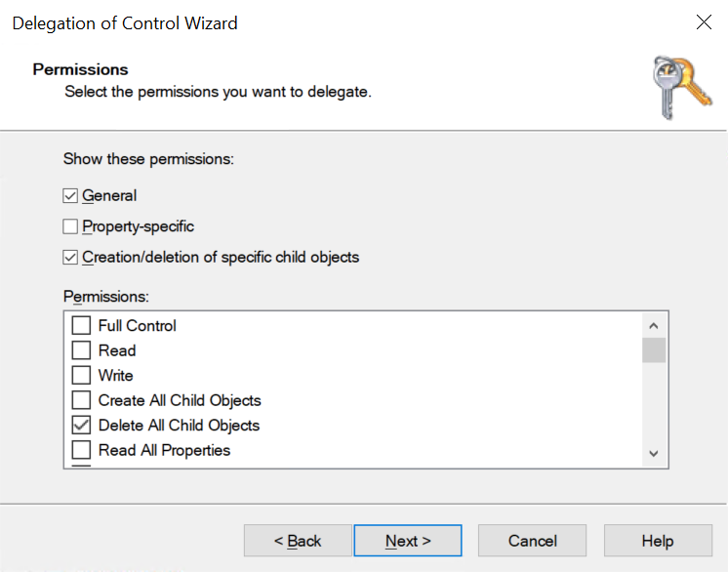The image size is (728, 572).
Task: Check the Full Control permission
Action: pyautogui.click(x=81, y=326)
